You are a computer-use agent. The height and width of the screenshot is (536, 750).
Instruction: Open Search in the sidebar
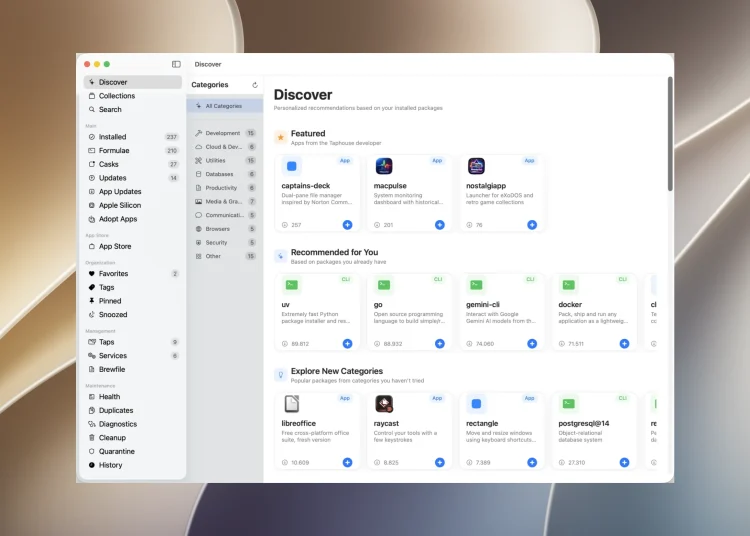click(132, 109)
